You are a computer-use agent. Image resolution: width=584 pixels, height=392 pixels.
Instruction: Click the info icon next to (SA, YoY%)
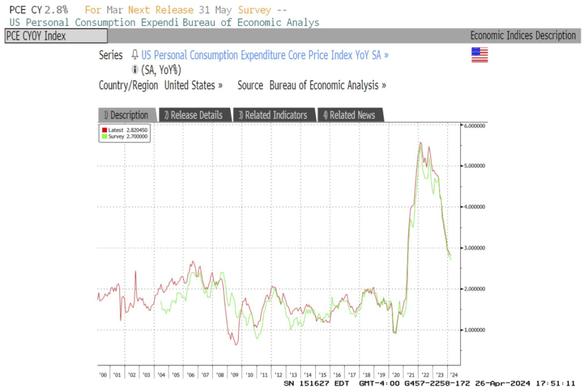pyautogui.click(x=135, y=70)
